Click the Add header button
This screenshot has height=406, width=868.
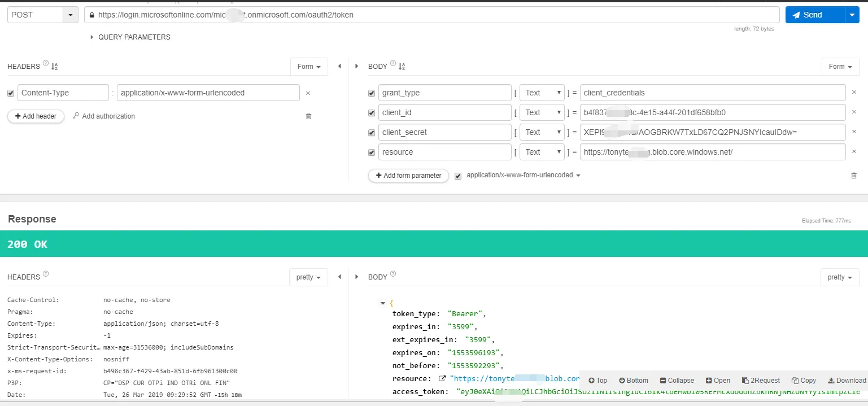[36, 116]
